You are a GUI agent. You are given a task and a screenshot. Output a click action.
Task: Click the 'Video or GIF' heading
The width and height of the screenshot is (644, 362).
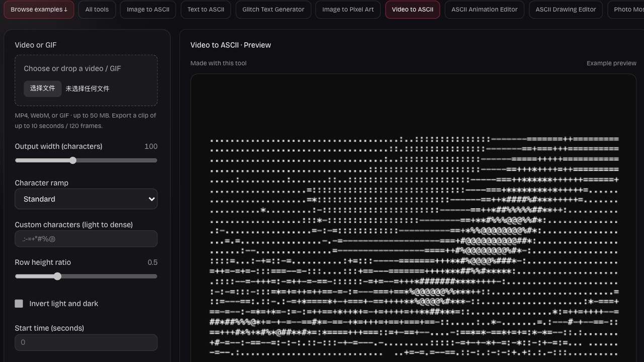[36, 45]
